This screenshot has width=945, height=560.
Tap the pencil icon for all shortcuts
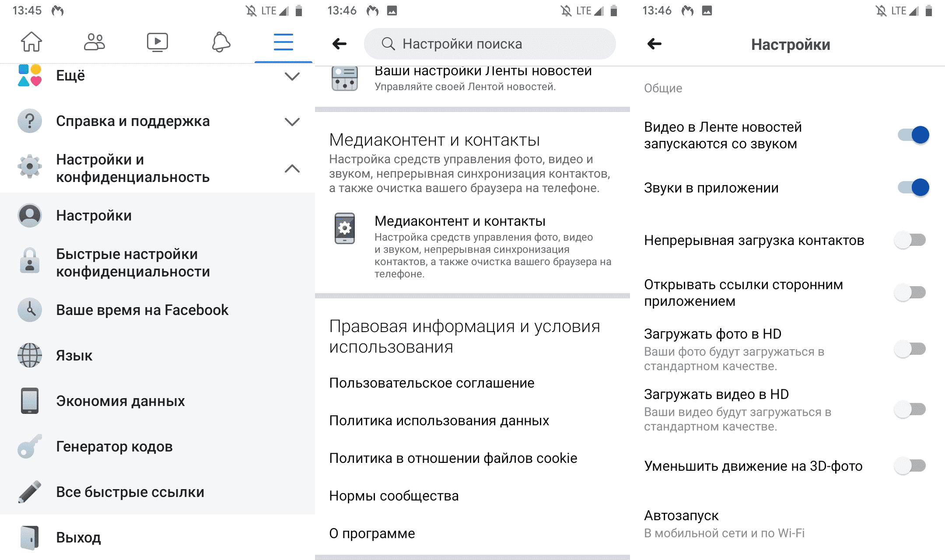[x=30, y=492]
